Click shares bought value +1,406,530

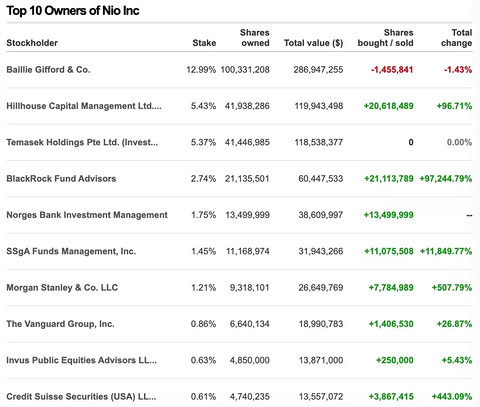coord(391,324)
